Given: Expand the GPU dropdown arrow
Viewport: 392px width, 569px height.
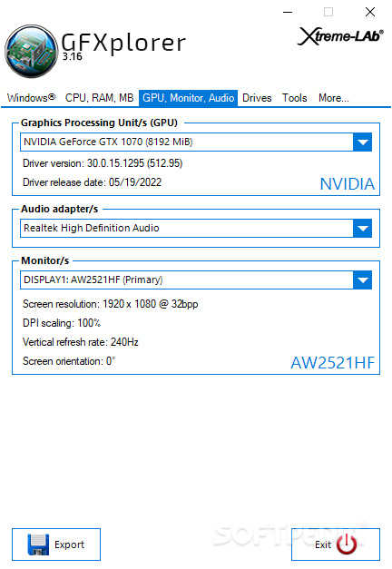Looking at the screenshot, I should coord(362,142).
